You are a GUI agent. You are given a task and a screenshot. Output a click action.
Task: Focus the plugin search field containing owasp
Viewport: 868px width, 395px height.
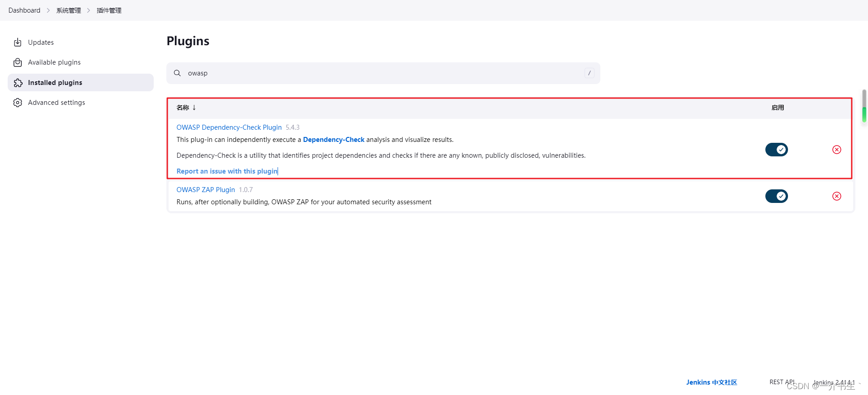point(383,73)
